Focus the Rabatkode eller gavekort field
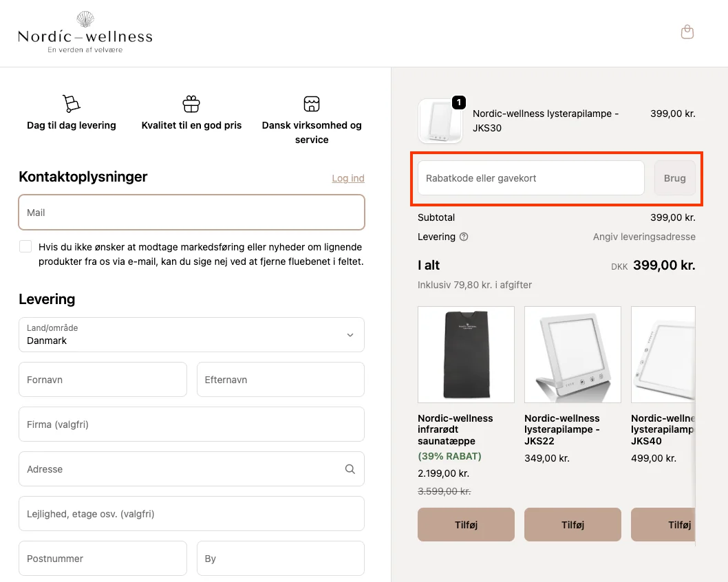The width and height of the screenshot is (728, 582). tap(531, 178)
